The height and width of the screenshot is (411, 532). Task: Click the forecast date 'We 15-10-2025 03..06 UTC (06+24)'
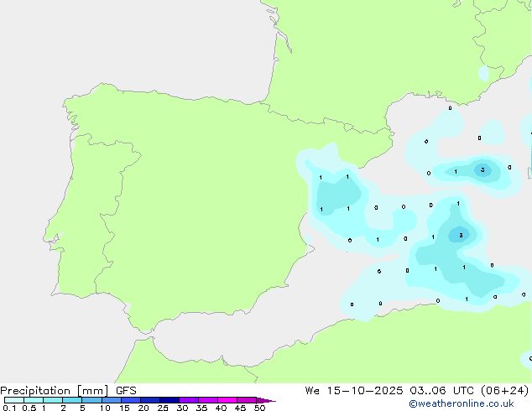click(x=417, y=391)
